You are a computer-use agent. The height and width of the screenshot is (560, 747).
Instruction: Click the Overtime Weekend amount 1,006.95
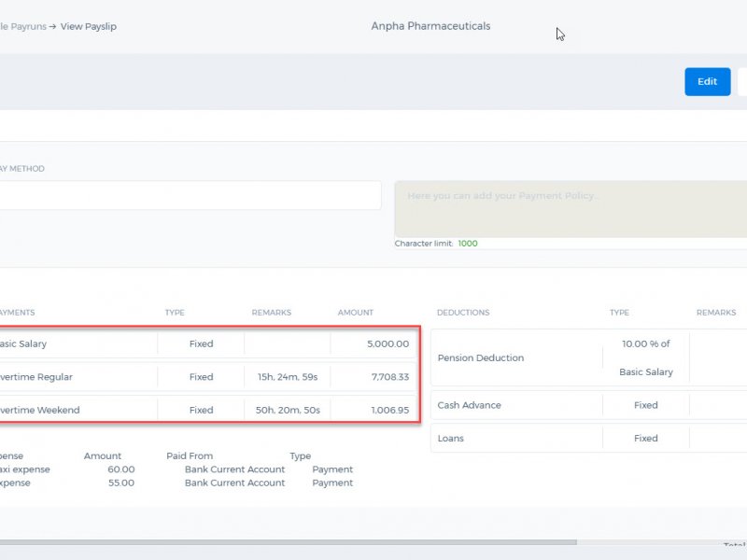389,410
